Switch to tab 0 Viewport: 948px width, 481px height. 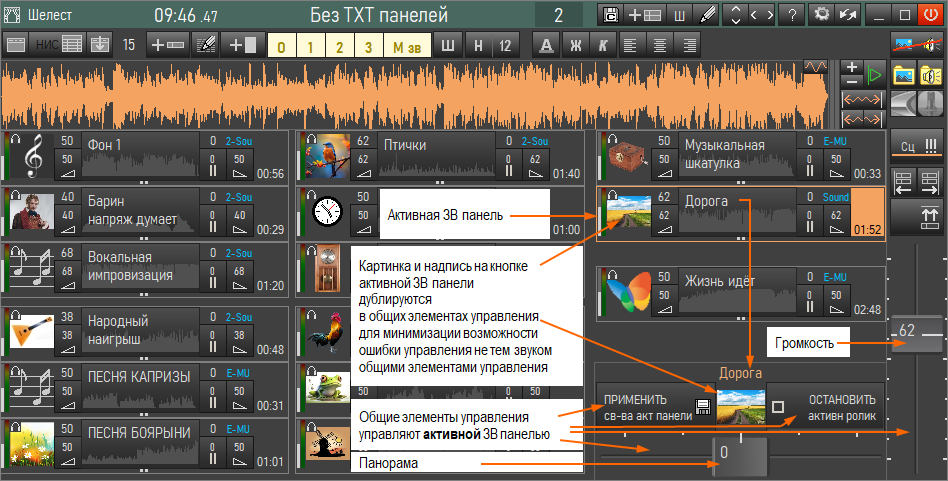point(281,47)
